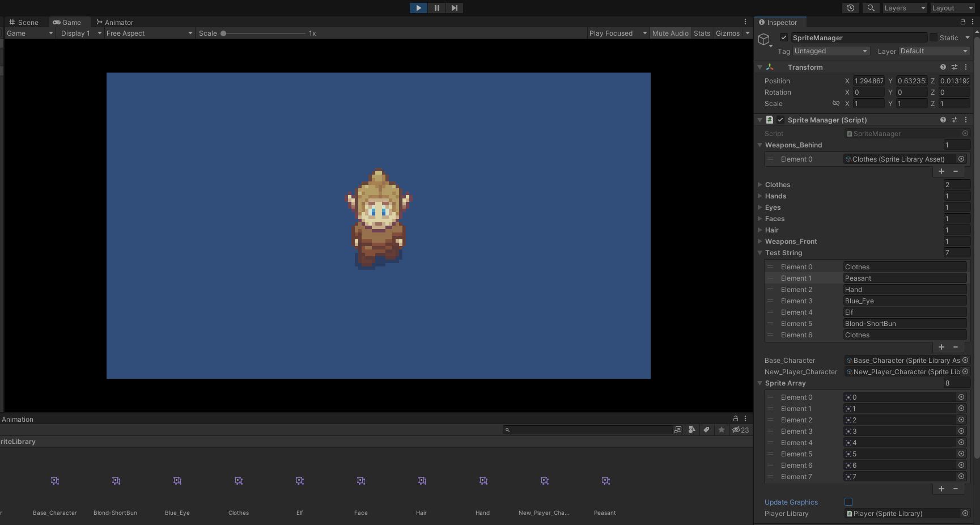Collapse the Test String list
This screenshot has width=980, height=525.
760,253
